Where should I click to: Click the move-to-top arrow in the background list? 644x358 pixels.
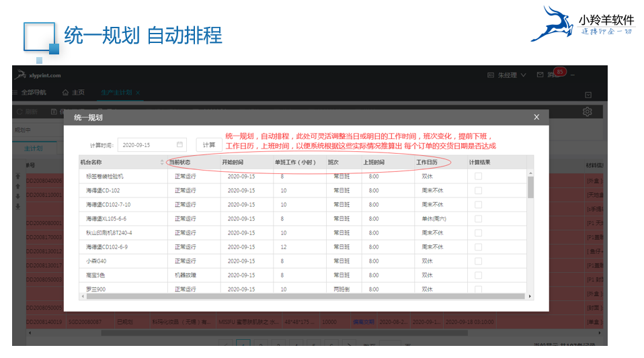pos(17,176)
